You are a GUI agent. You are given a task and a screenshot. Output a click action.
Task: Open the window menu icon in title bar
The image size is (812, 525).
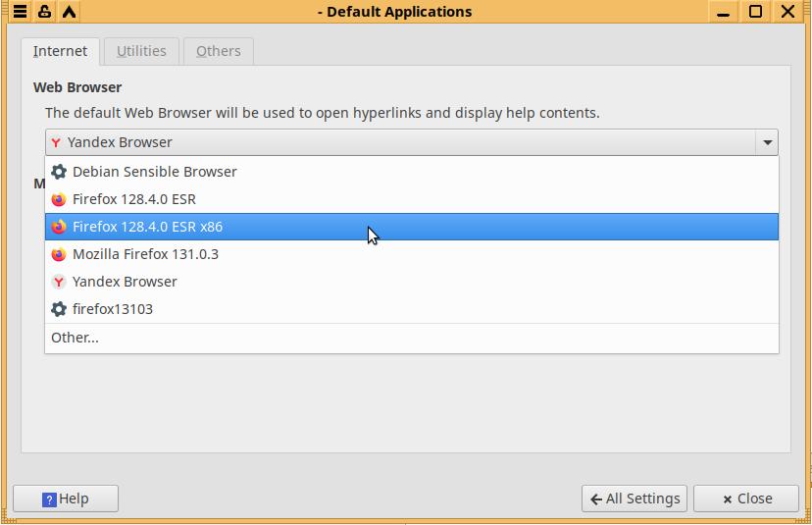[20, 12]
